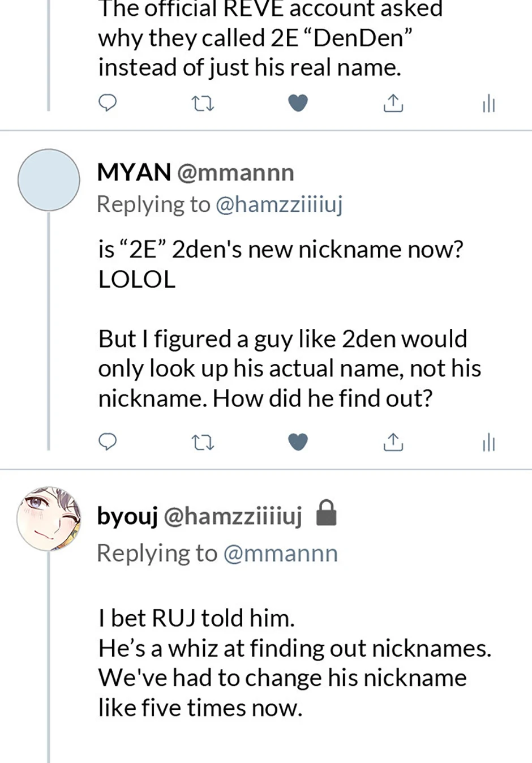Reply to the REVE account tweet
This screenshot has height=763, width=532.
[x=108, y=103]
